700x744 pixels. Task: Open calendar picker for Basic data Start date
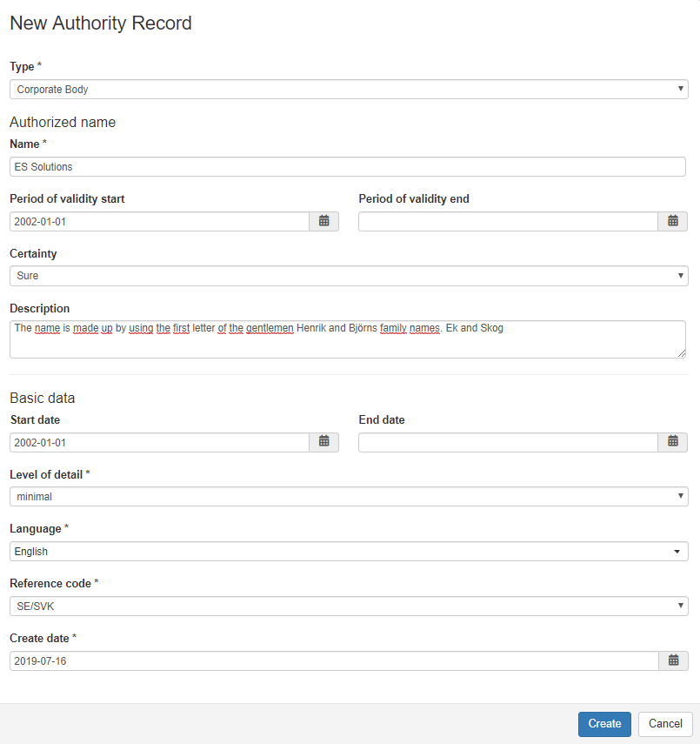point(324,442)
